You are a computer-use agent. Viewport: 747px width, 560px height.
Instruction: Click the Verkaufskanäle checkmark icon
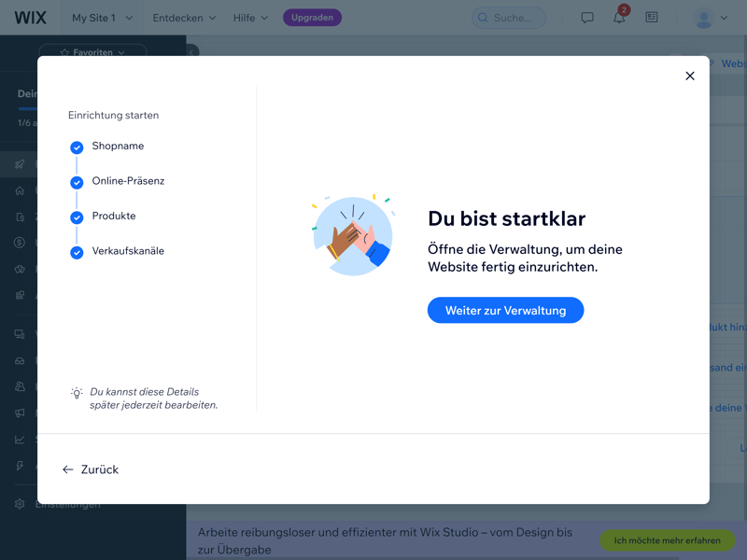(x=77, y=252)
